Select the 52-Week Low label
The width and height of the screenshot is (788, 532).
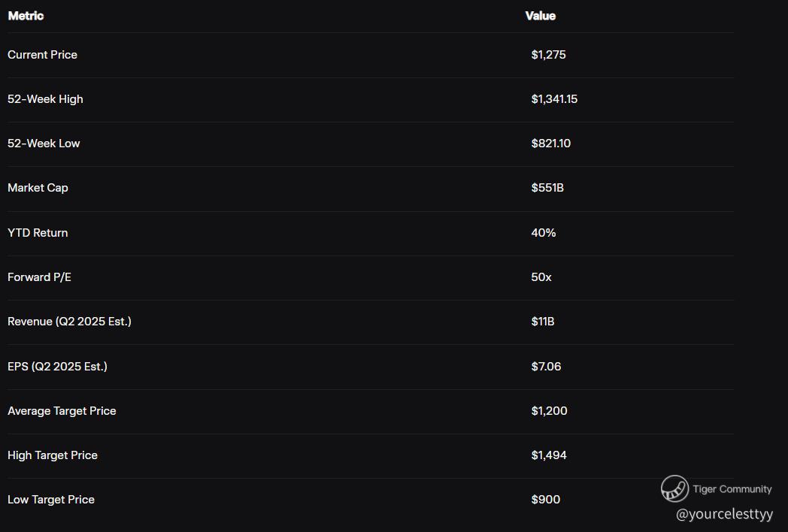(x=44, y=144)
